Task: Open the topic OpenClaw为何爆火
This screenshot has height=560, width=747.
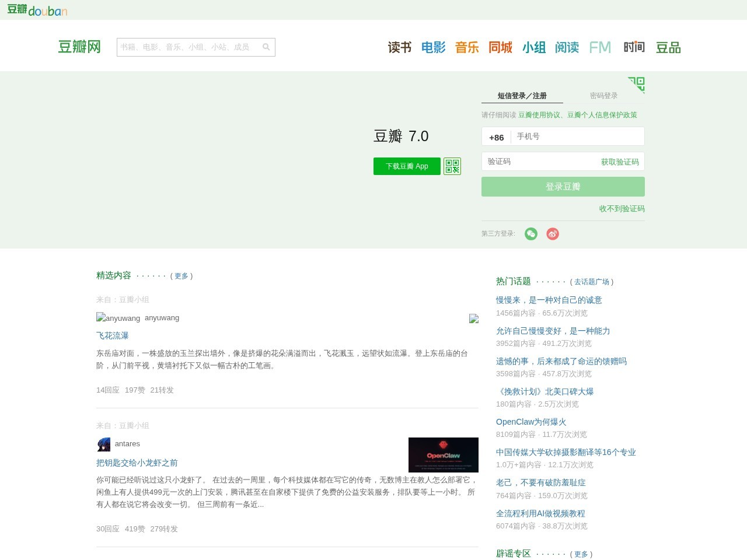Action: click(x=530, y=422)
